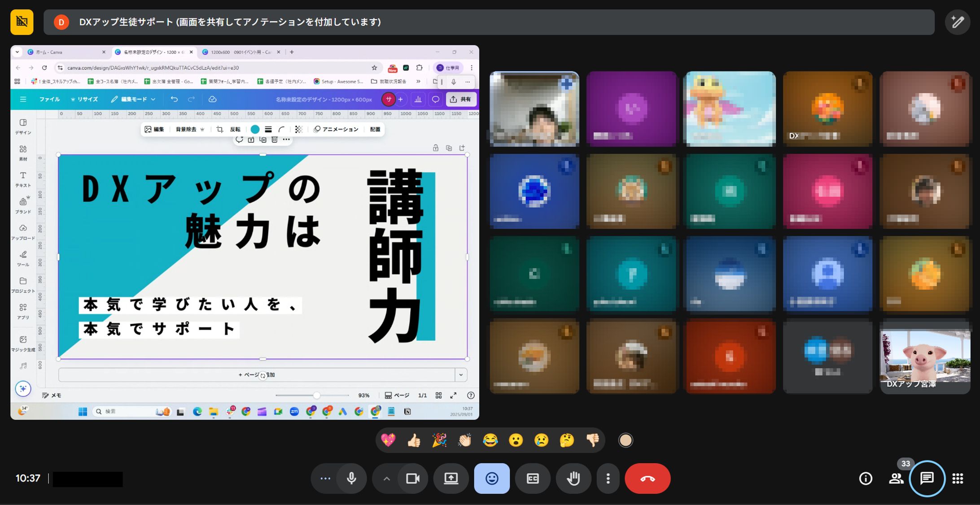Lock the page using the padlock icon
This screenshot has width=980, height=505.
coord(435,148)
